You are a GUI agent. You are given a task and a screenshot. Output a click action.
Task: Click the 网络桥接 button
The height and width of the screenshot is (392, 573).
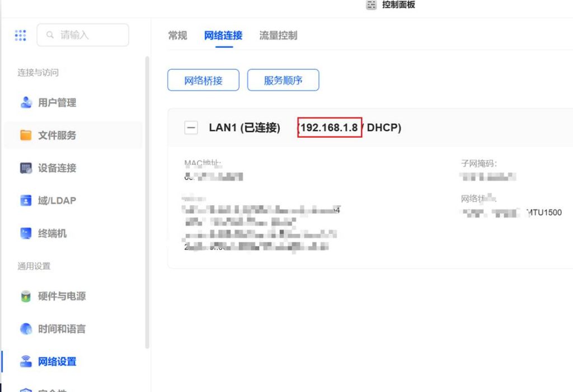pyautogui.click(x=203, y=80)
